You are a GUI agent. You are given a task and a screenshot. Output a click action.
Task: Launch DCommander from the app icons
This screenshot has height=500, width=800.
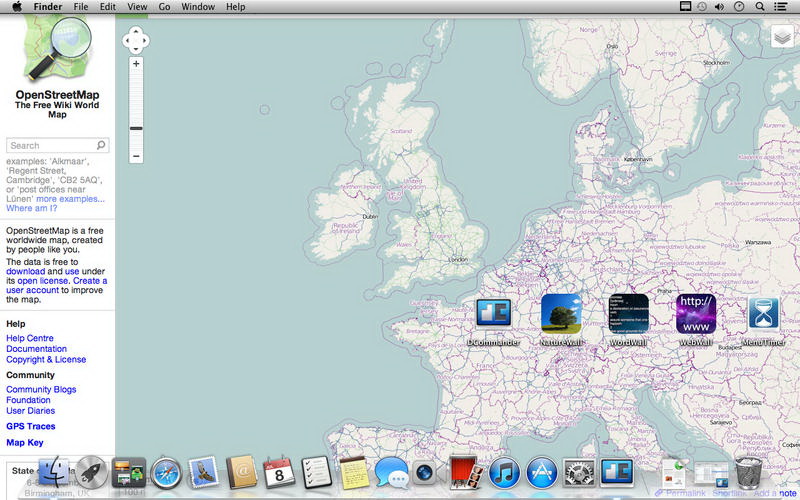click(x=493, y=314)
